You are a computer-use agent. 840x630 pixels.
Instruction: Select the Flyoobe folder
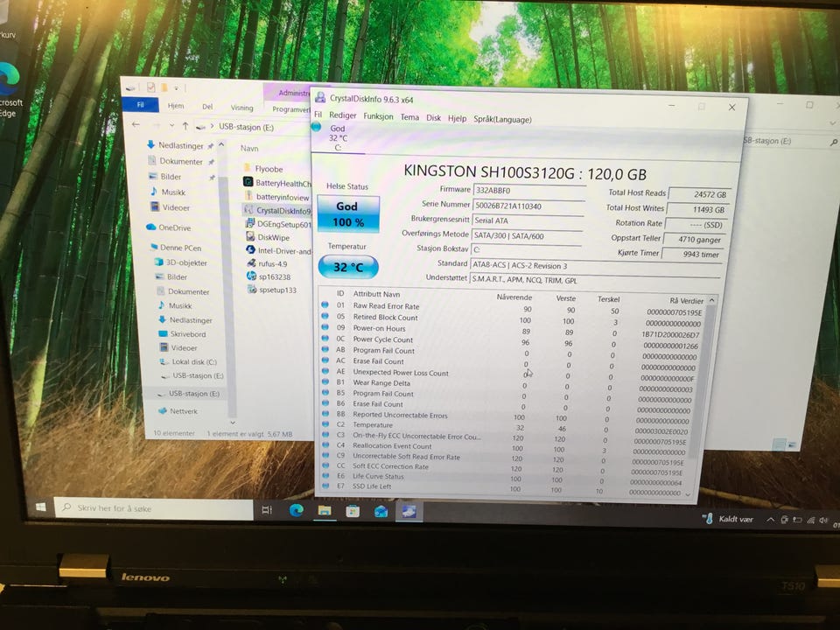coord(263,169)
